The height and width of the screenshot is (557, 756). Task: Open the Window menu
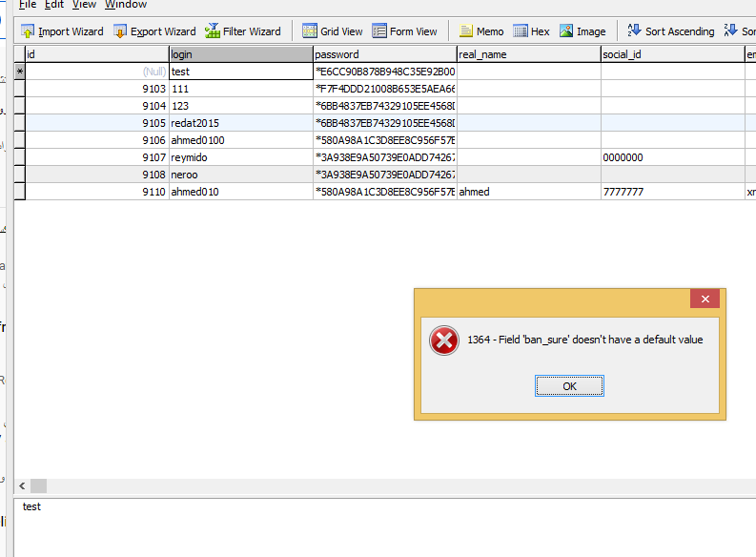125,5
